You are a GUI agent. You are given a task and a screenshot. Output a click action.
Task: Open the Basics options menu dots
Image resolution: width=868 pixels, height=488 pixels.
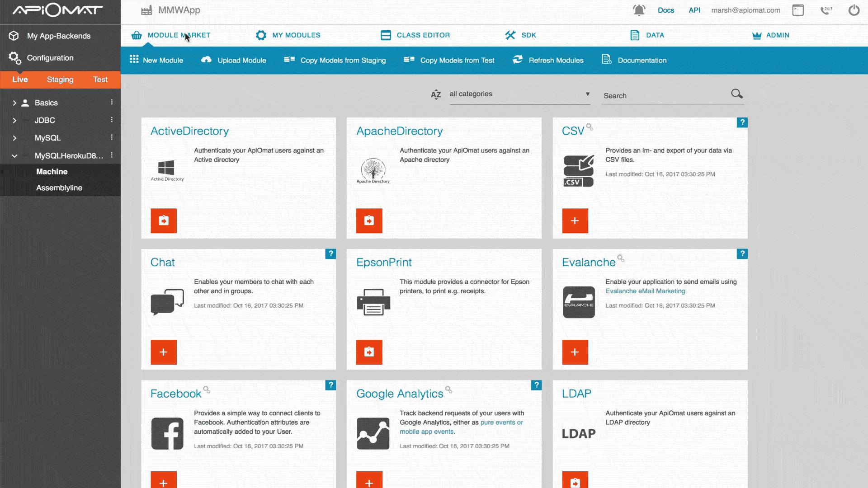tap(112, 102)
